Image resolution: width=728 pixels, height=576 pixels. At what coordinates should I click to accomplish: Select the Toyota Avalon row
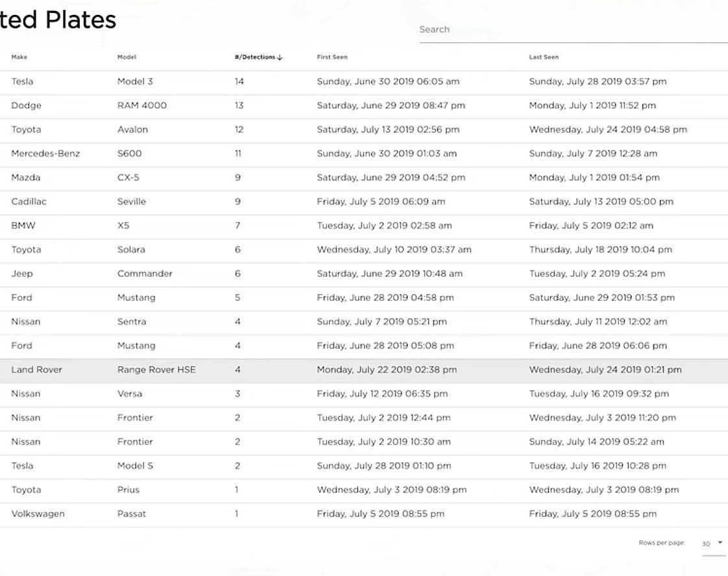pyautogui.click(x=364, y=130)
